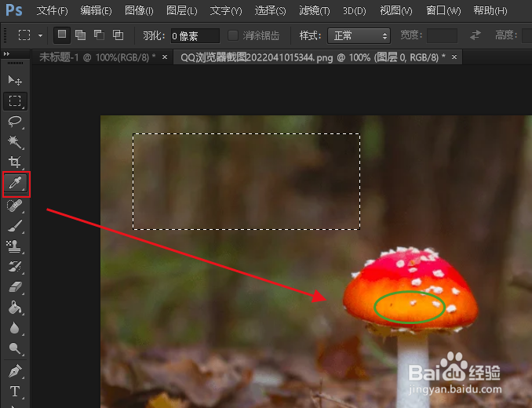This screenshot has height=408, width=532.
Task: Open the 编辑(E) menu
Action: coord(96,11)
